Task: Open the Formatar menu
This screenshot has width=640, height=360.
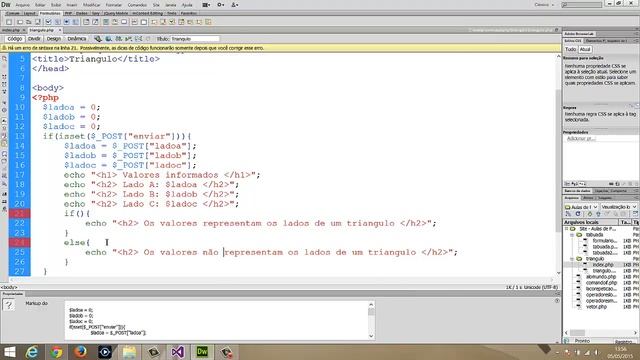Action: 114,5
